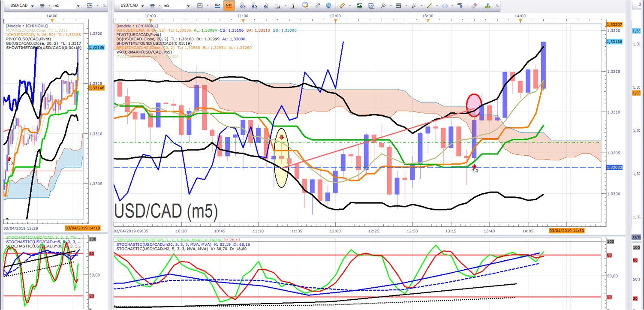Screen dimensions: 644x310
Task: Click the ICH(USD/CAD, 9, 26, 52) indicator label in m5 chart
Action: (141, 31)
